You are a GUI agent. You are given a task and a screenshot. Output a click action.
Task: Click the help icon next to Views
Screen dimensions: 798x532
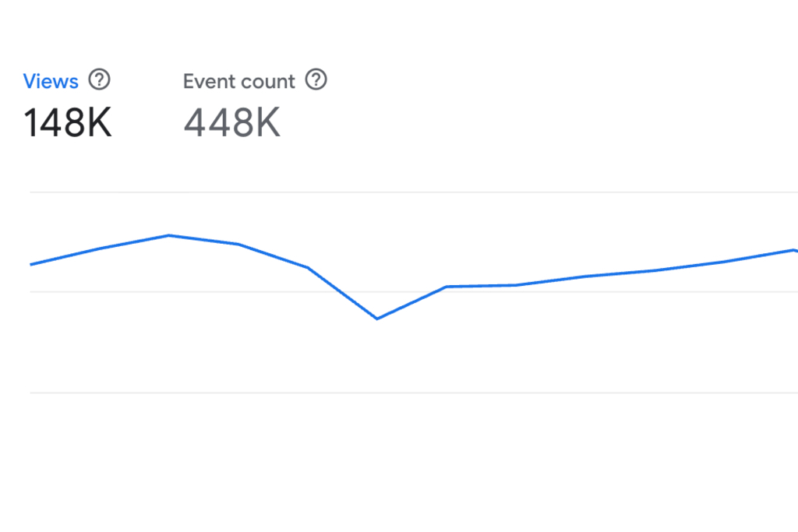click(x=99, y=79)
